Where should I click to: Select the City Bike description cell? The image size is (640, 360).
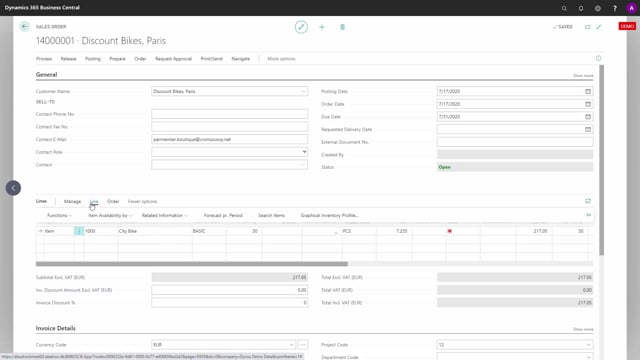pyautogui.click(x=155, y=231)
